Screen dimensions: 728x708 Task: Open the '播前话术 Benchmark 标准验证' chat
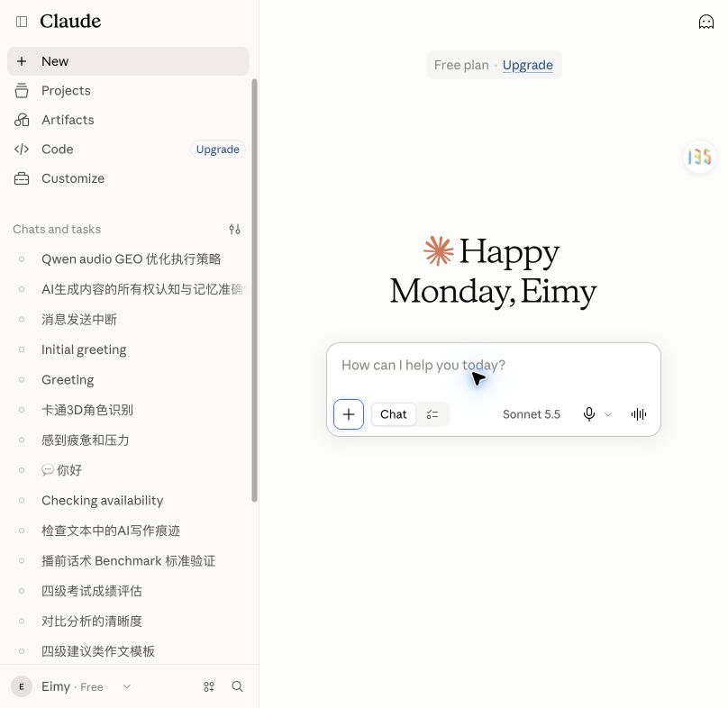coord(128,561)
